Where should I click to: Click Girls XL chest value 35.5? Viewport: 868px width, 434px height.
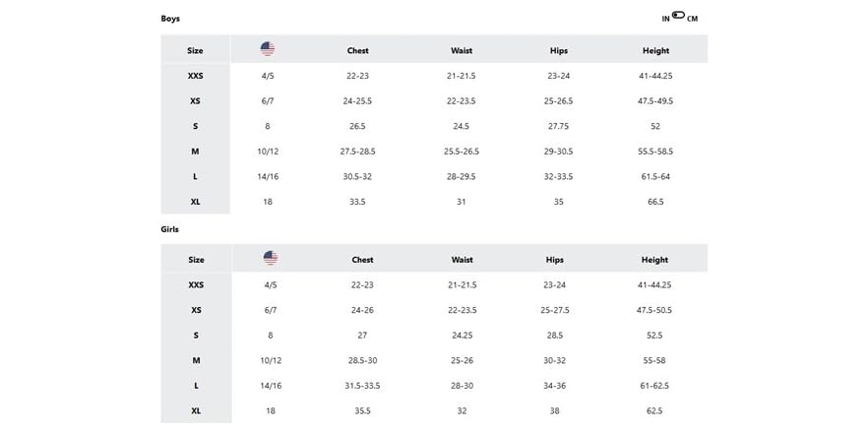coord(362,410)
